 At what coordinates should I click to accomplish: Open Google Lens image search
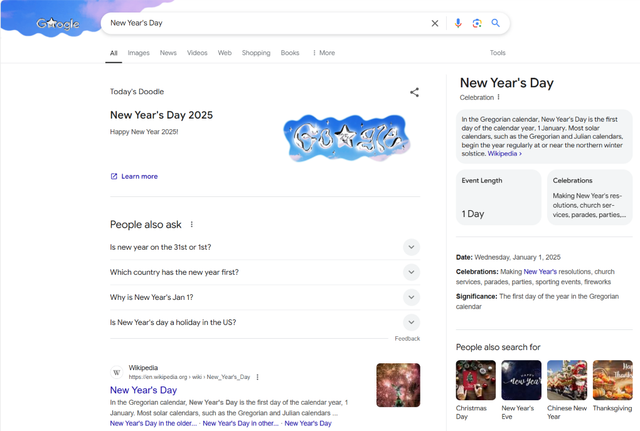point(477,23)
